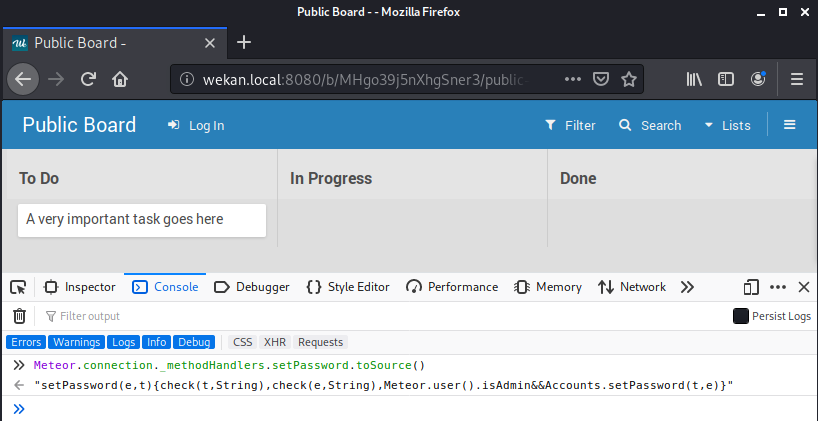Viewport: 818px width, 421px height.
Task: Toggle the Requests console filter
Action: tap(320, 342)
